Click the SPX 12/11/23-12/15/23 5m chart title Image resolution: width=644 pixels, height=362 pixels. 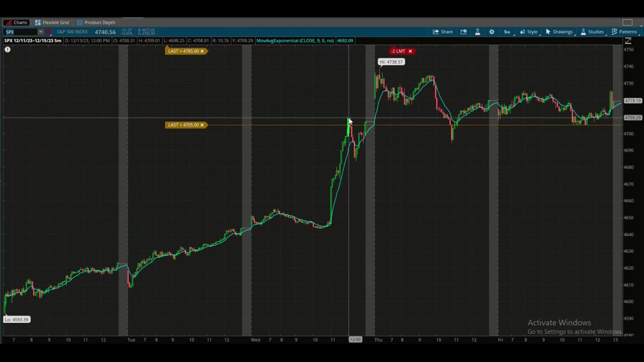coord(33,40)
